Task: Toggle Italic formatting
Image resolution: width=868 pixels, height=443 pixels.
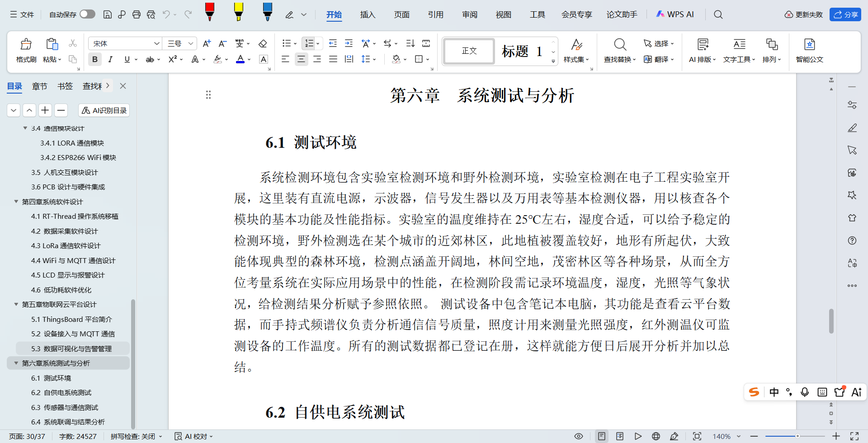Action: tap(110, 59)
